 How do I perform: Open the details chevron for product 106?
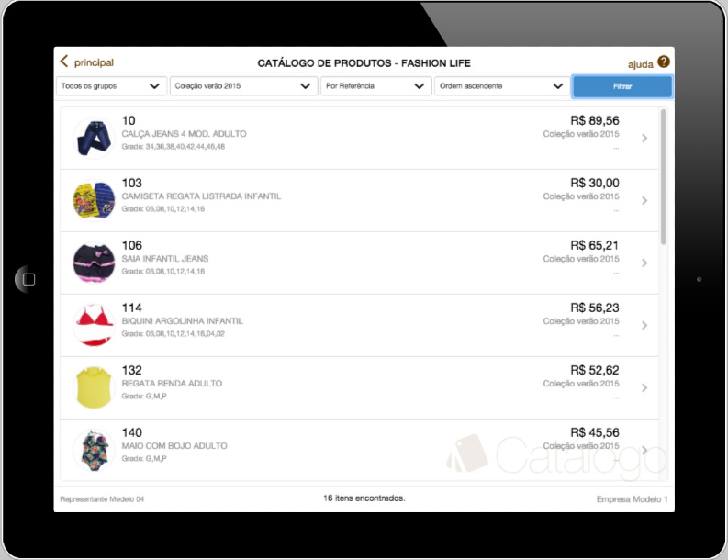644,263
